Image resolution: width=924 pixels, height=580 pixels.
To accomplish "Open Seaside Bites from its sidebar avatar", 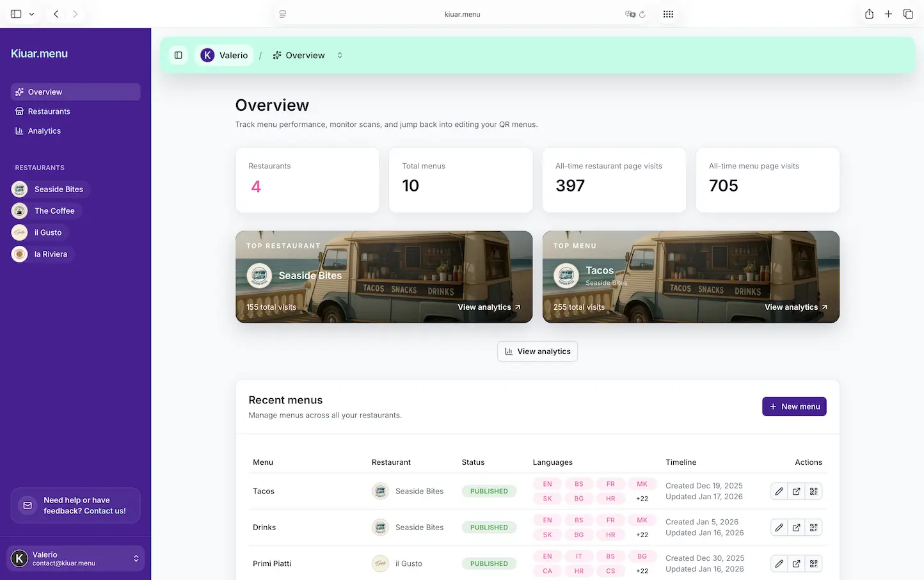I will click(19, 189).
